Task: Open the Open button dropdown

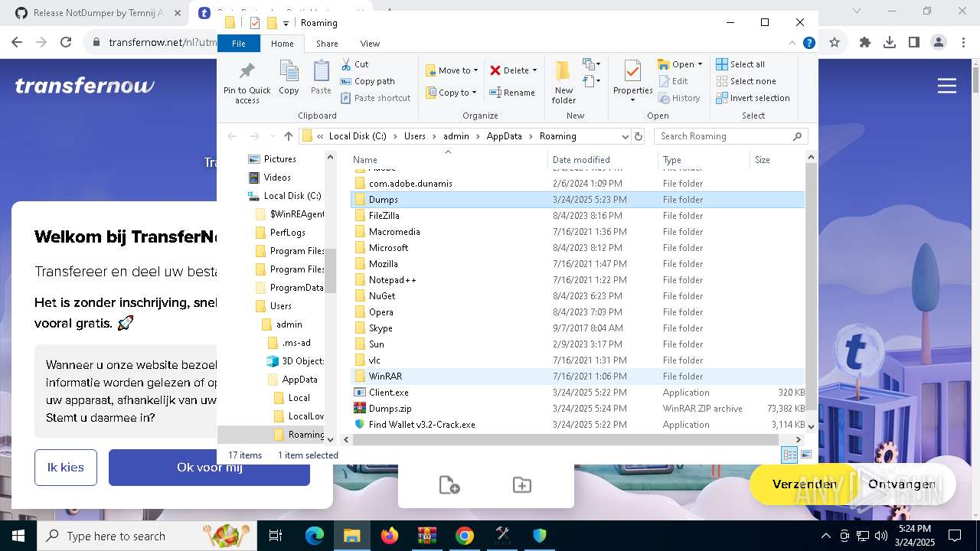Action: pyautogui.click(x=700, y=64)
